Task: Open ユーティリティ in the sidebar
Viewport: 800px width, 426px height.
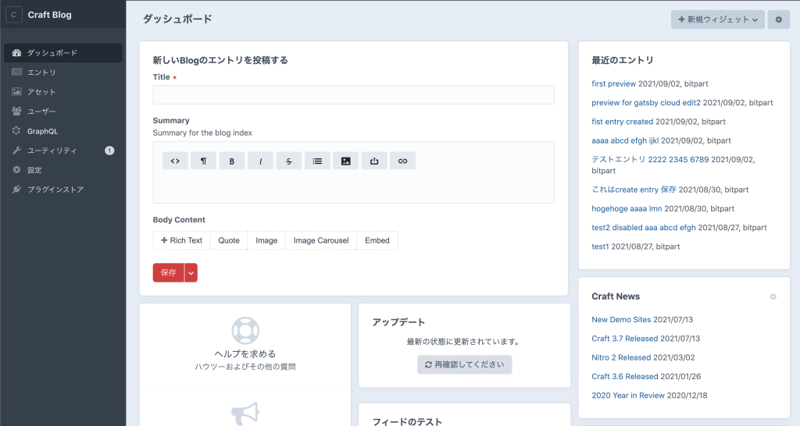Action: click(x=52, y=150)
